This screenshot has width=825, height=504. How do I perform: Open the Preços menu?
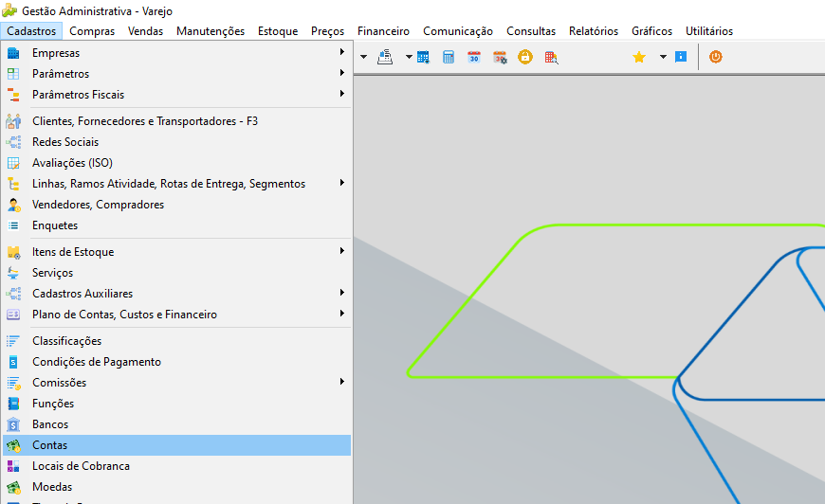click(x=327, y=31)
